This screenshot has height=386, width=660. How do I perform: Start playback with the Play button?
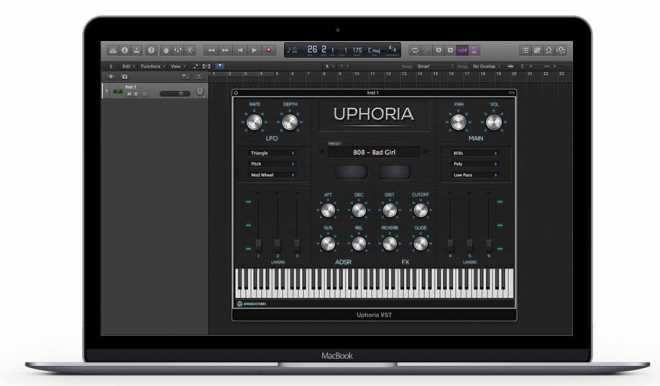click(x=254, y=51)
